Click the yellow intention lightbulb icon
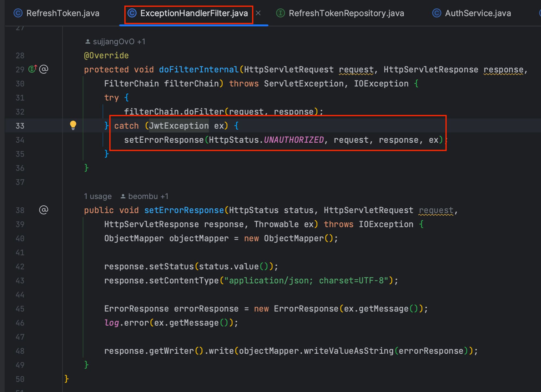This screenshot has width=541, height=392. pos(73,125)
